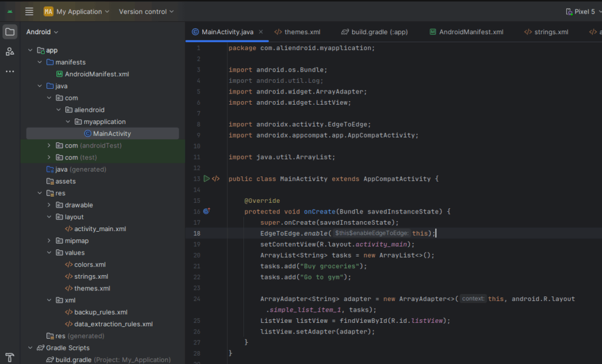Switch to the strings.xml editor tab
The width and height of the screenshot is (602, 364).
tap(546, 32)
